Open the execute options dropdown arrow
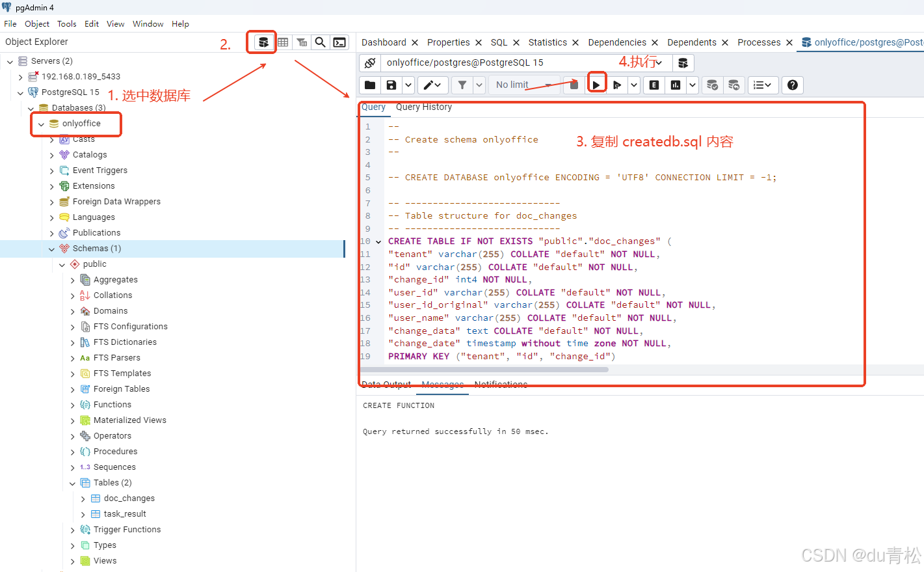This screenshot has height=572, width=924. coord(634,85)
